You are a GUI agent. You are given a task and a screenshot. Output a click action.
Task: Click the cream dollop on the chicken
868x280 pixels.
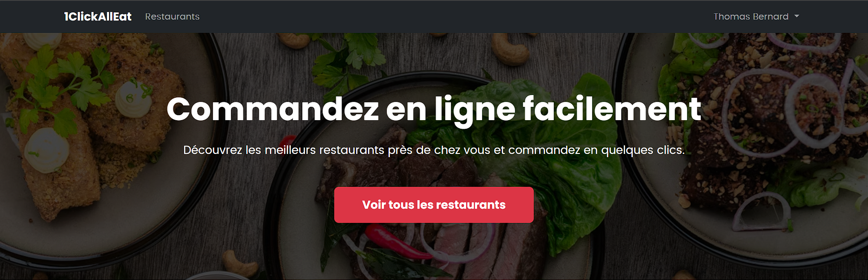(133, 99)
